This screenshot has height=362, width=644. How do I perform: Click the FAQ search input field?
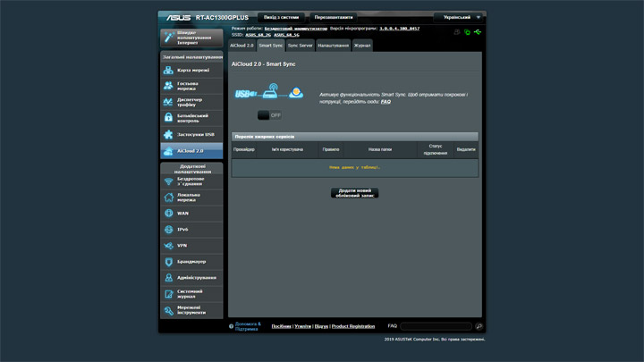point(436,326)
